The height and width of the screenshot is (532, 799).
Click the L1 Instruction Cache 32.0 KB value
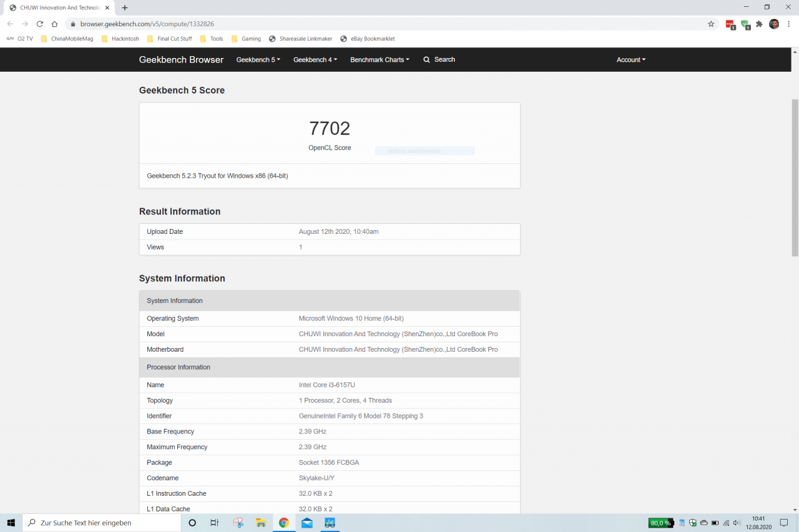(x=315, y=493)
